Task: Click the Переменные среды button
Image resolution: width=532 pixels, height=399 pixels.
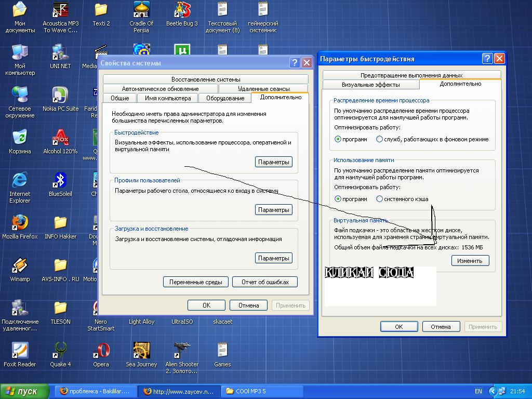Action: click(195, 282)
